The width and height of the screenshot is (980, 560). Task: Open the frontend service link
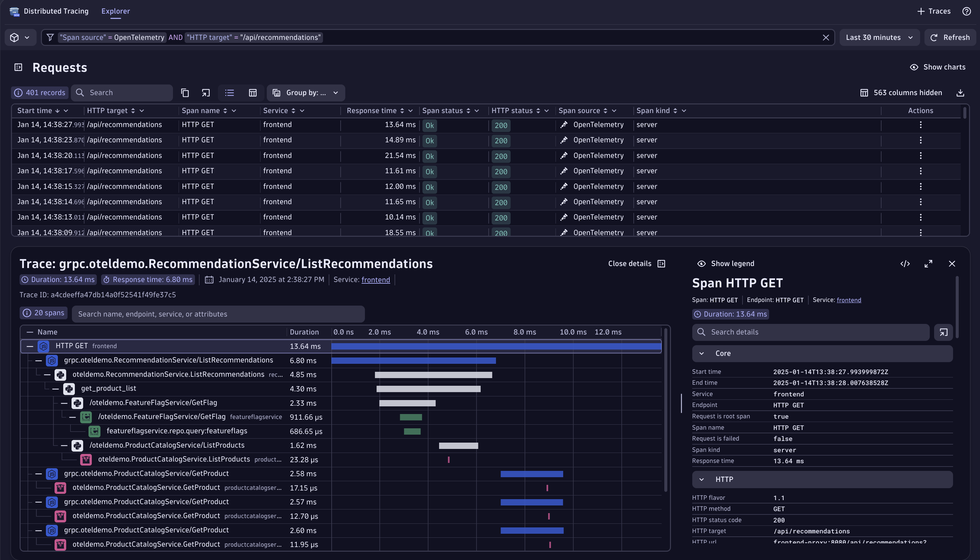pyautogui.click(x=376, y=280)
